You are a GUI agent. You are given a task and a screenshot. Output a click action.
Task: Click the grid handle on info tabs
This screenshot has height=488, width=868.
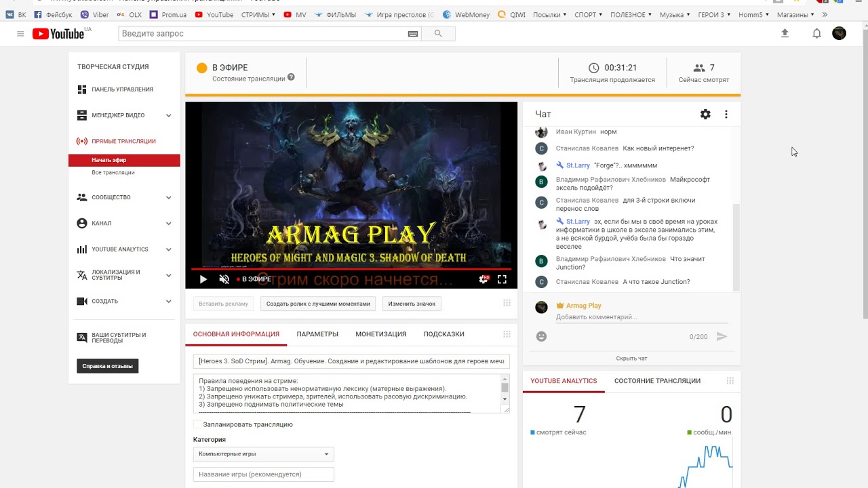(507, 334)
